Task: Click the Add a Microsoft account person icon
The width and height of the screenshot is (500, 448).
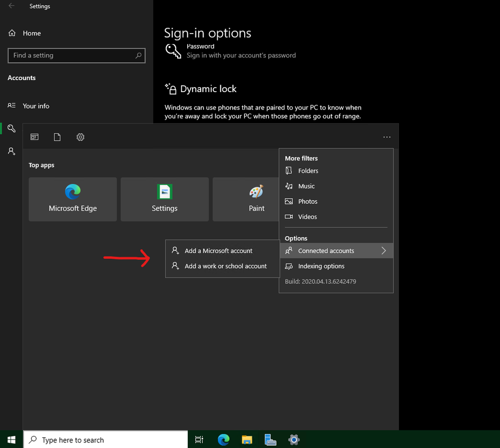Action: [x=175, y=250]
